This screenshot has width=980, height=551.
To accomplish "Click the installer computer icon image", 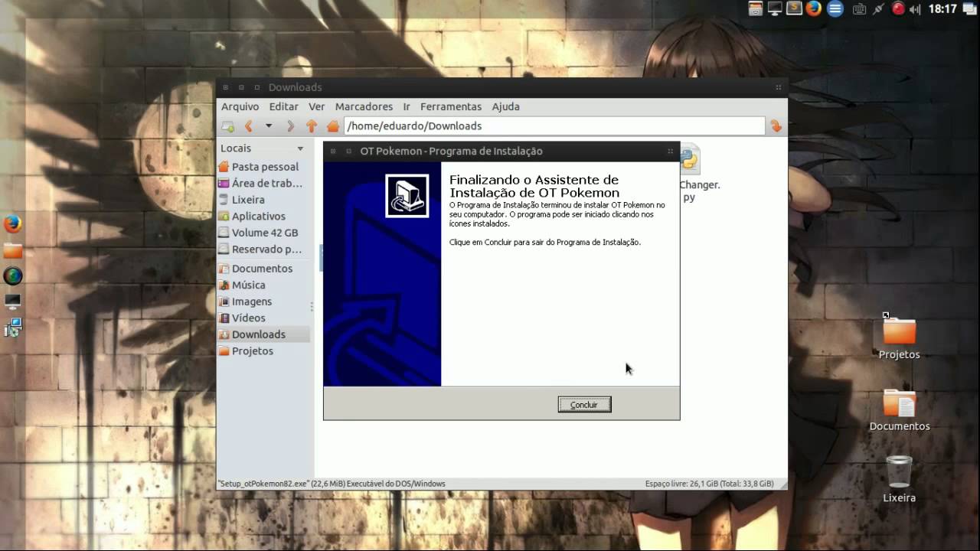I will (x=407, y=196).
